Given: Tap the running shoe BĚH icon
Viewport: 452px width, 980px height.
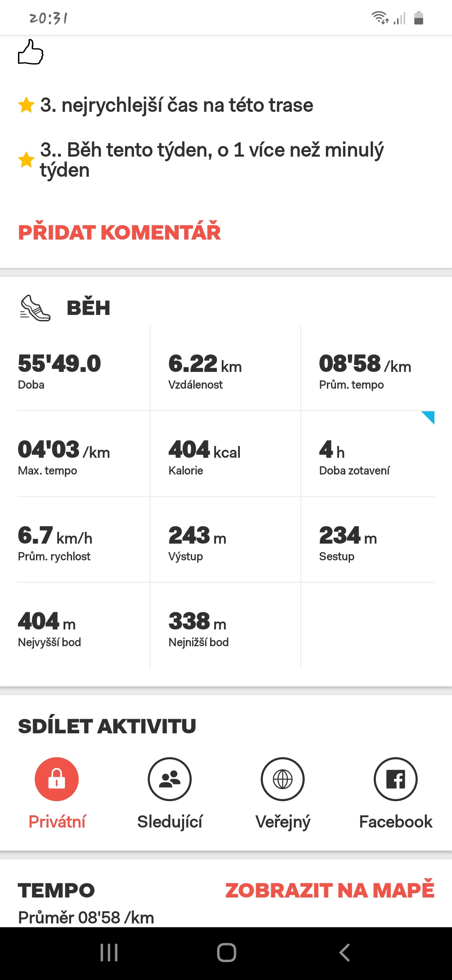Looking at the screenshot, I should pyautogui.click(x=35, y=308).
